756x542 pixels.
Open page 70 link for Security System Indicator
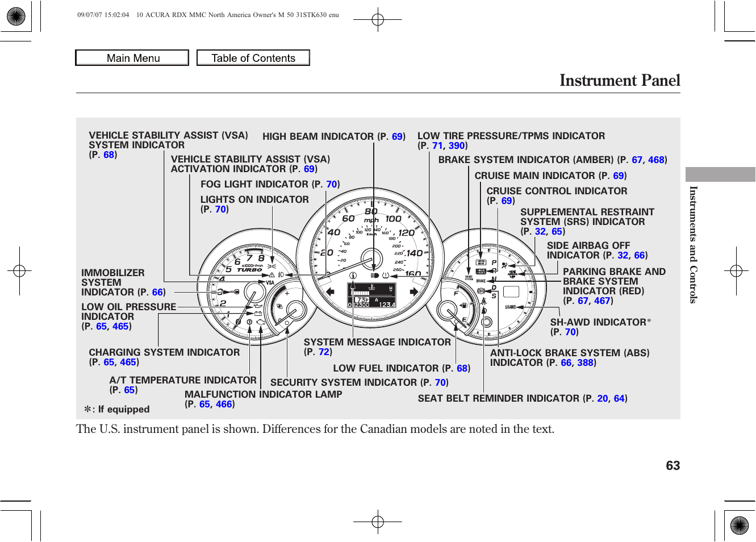pyautogui.click(x=440, y=382)
